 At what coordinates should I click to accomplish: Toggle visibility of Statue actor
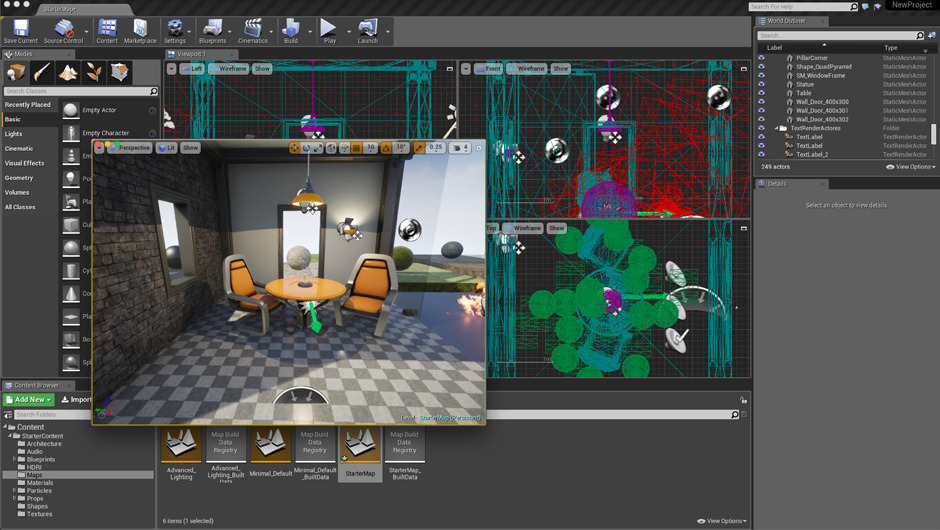pos(762,84)
